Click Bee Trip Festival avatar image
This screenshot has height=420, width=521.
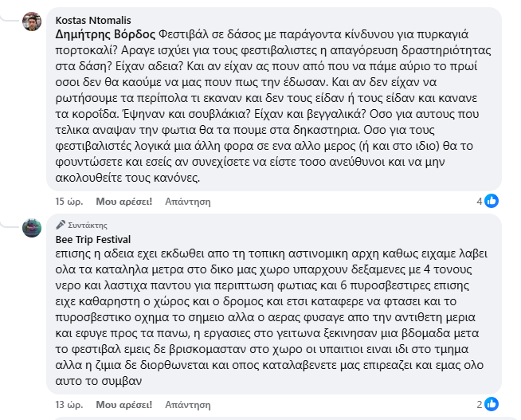(32, 228)
